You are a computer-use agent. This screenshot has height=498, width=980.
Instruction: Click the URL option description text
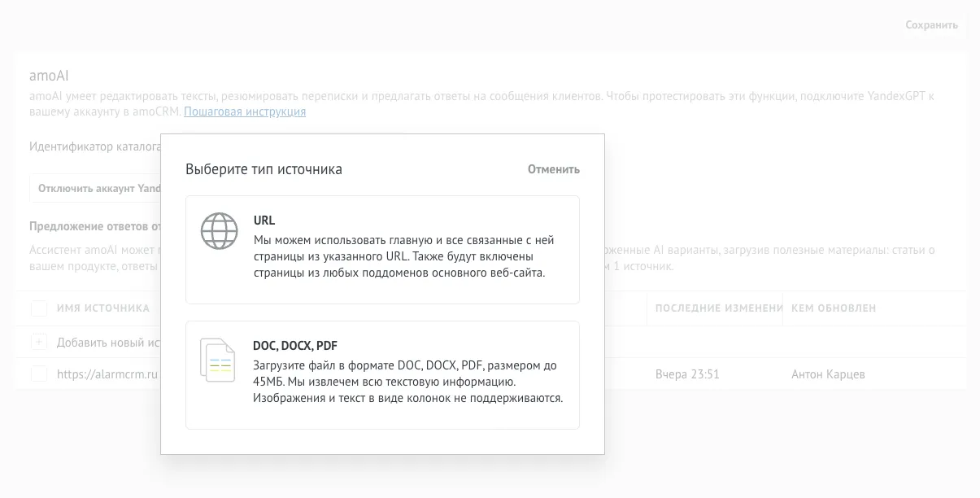[x=403, y=256]
